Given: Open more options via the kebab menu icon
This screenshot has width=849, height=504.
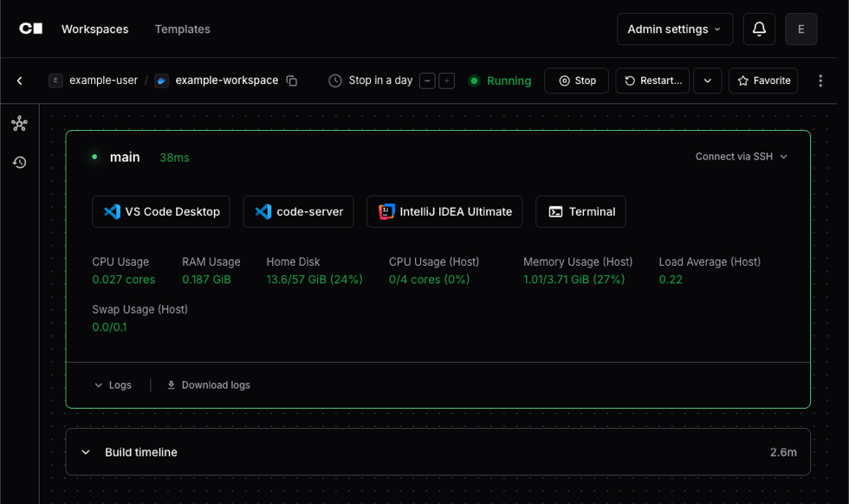Looking at the screenshot, I should pyautogui.click(x=820, y=80).
